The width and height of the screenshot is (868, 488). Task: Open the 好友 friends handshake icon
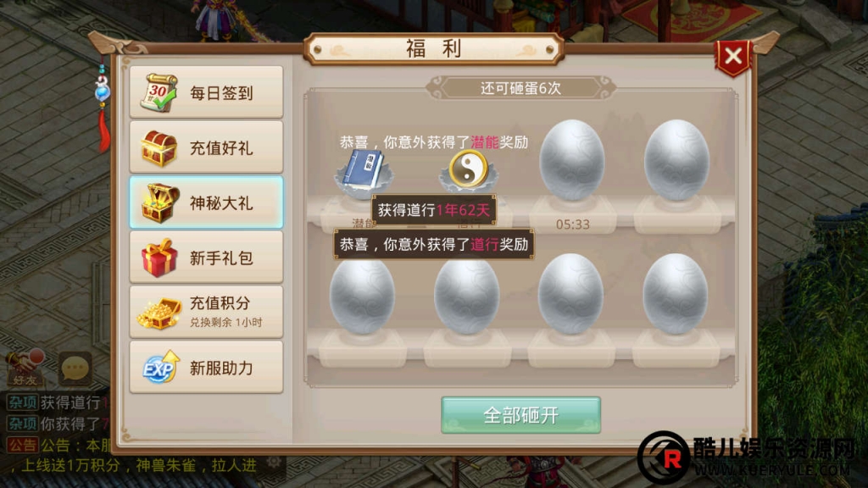click(x=25, y=368)
